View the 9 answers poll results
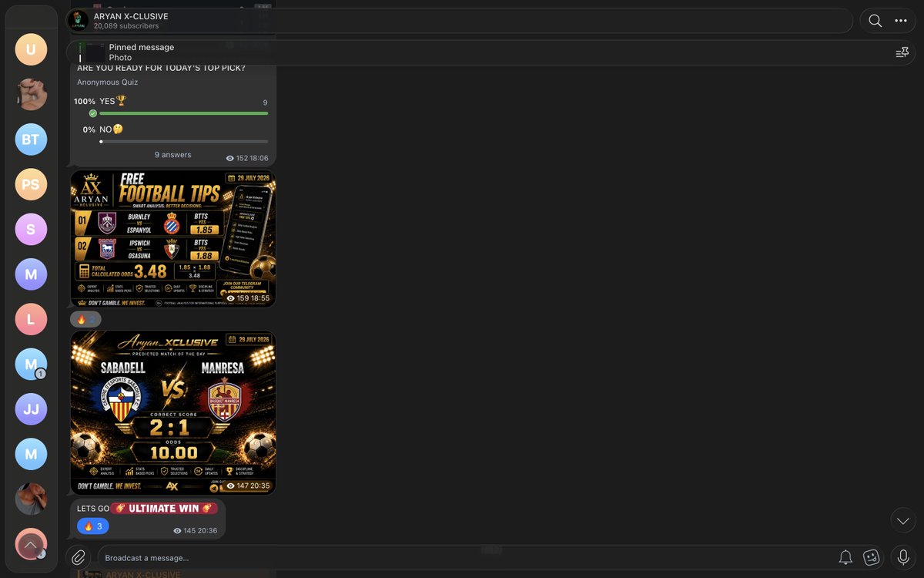This screenshot has height=578, width=924. pyautogui.click(x=172, y=155)
